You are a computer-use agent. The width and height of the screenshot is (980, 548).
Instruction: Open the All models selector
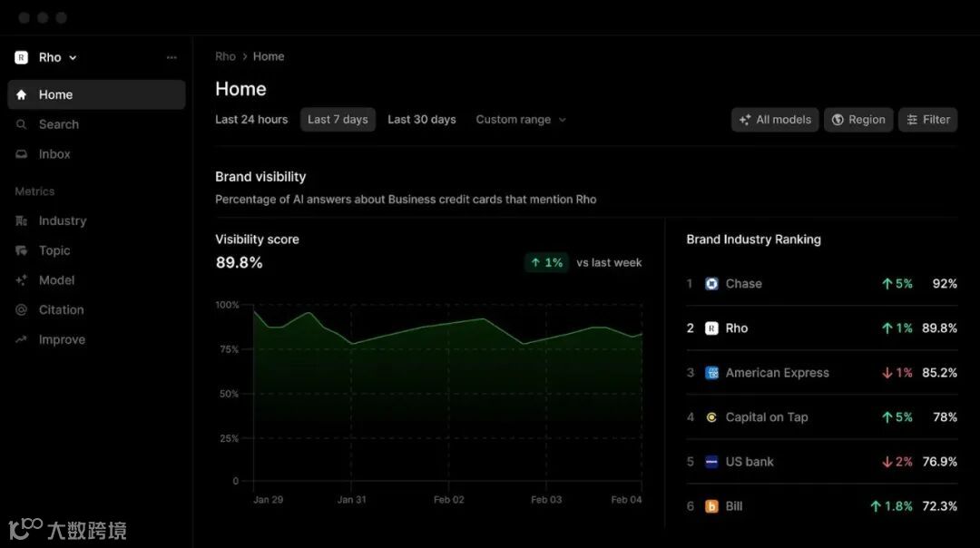774,120
